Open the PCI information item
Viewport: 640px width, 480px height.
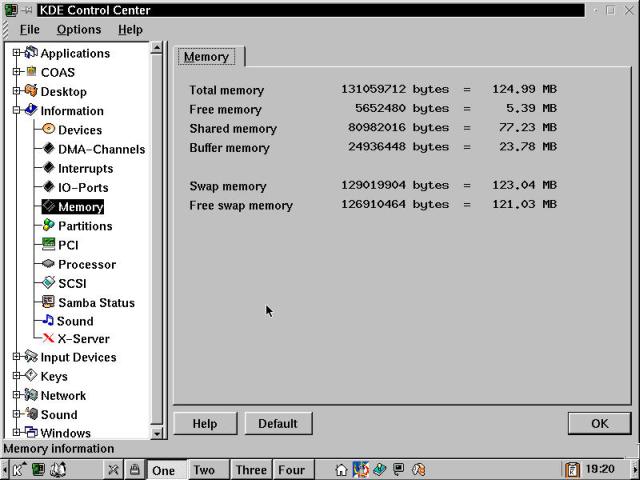68,245
